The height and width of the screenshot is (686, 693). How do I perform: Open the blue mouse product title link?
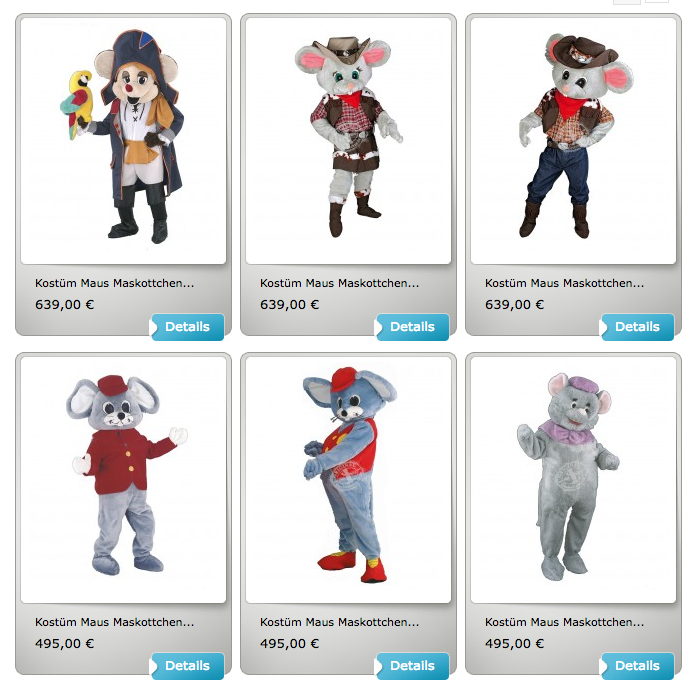339,622
